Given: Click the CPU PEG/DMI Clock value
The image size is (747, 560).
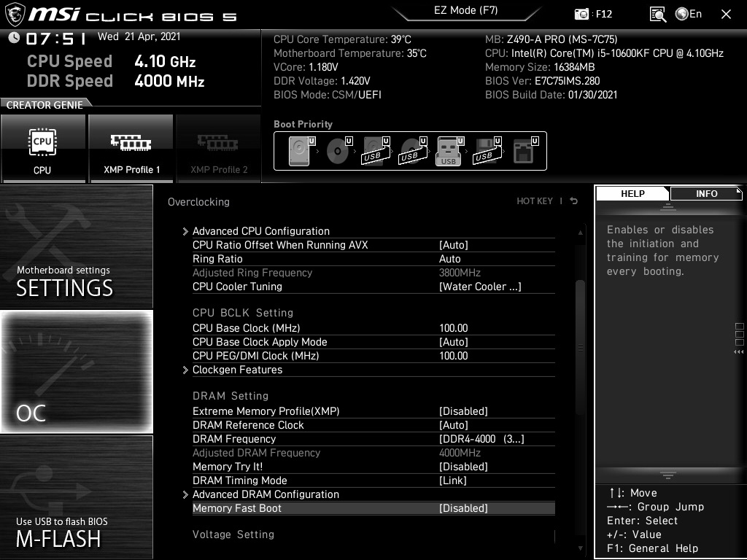Looking at the screenshot, I should [454, 356].
